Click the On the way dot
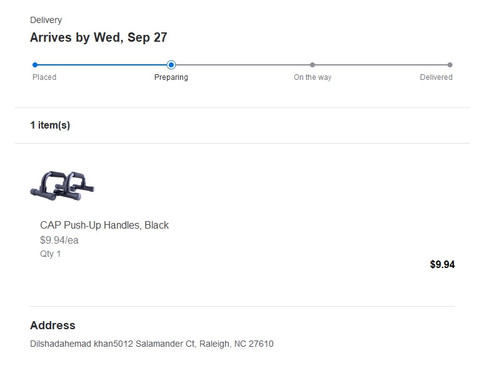Image resolution: width=500 pixels, height=391 pixels. coord(312,65)
